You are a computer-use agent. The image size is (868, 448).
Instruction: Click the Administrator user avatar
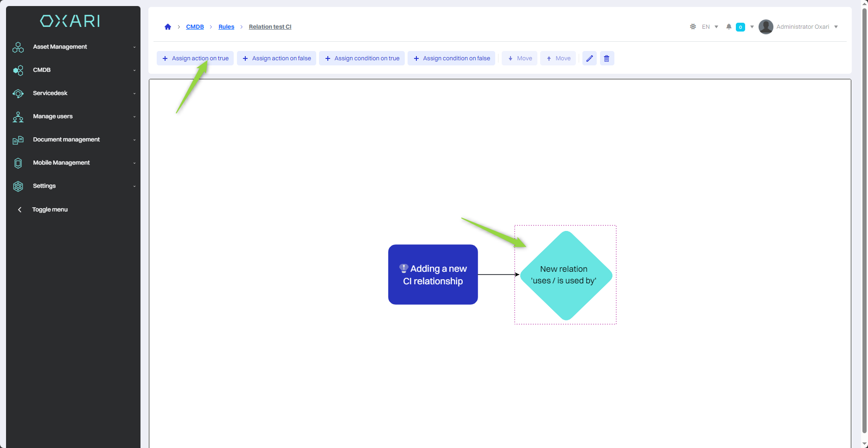[x=766, y=27]
